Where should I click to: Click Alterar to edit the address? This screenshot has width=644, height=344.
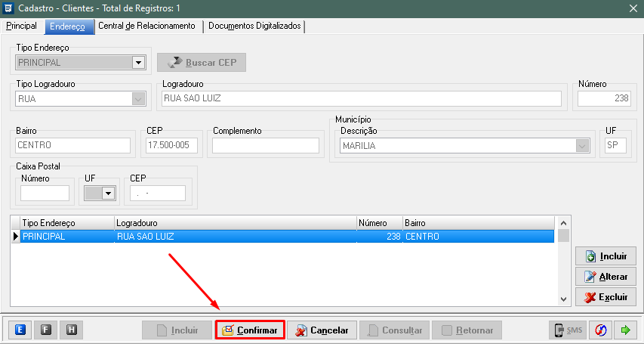(605, 277)
